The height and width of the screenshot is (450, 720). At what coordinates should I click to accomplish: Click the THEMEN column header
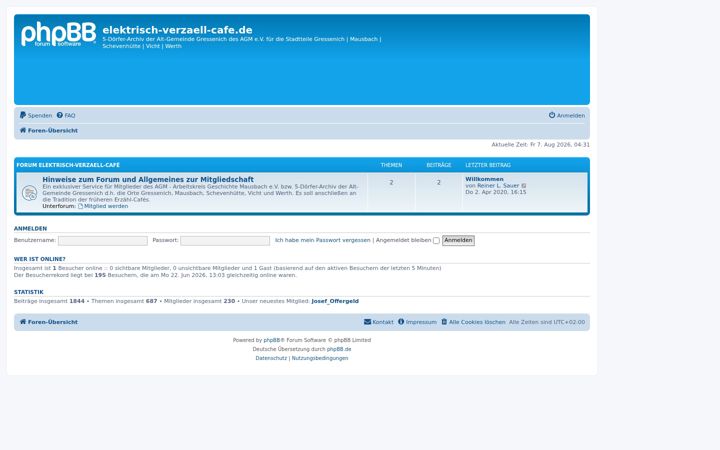[x=391, y=165]
